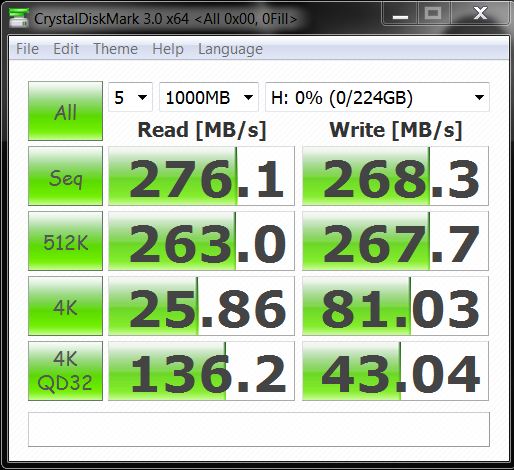Open the Language menu
Screen dimensions: 514x470
click(230, 49)
